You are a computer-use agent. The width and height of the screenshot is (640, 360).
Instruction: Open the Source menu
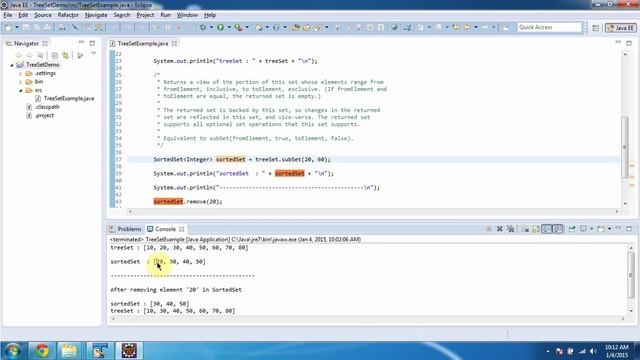coord(43,15)
